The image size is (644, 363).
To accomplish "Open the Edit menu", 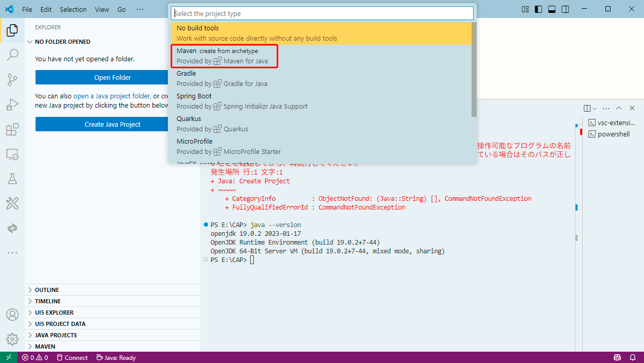I will [x=46, y=9].
